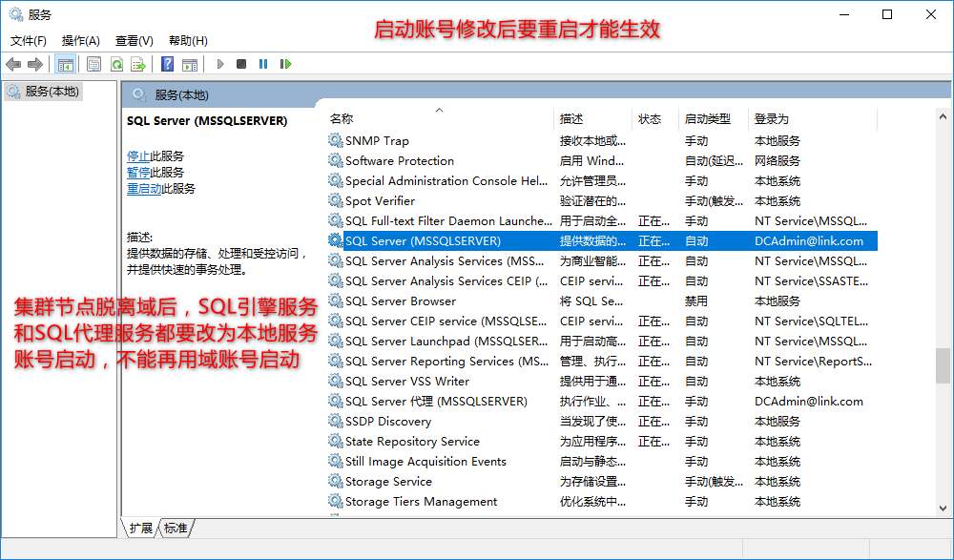Click the gear icon beside Spot Verifier
This screenshot has height=560, width=954.
[x=335, y=201]
